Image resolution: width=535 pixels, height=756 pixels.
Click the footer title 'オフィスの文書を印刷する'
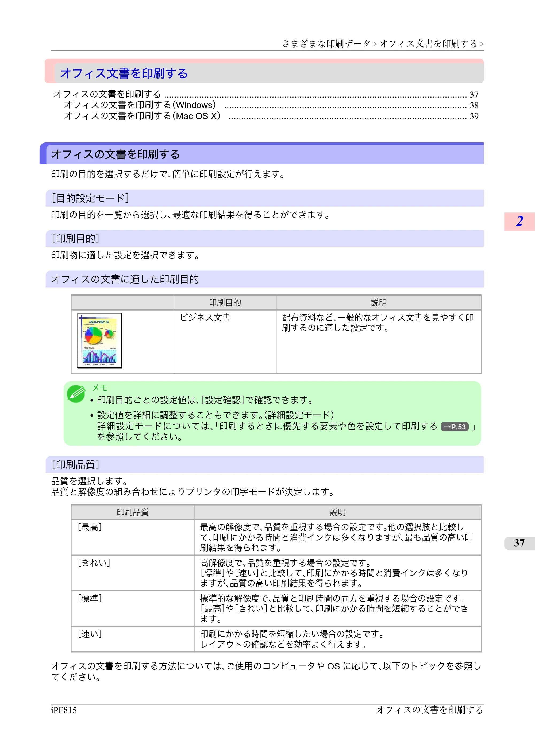click(x=430, y=710)
